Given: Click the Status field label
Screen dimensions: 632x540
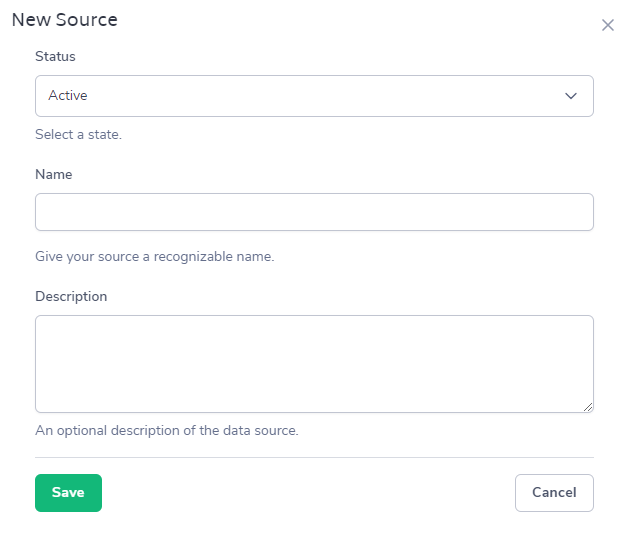Looking at the screenshot, I should (55, 57).
